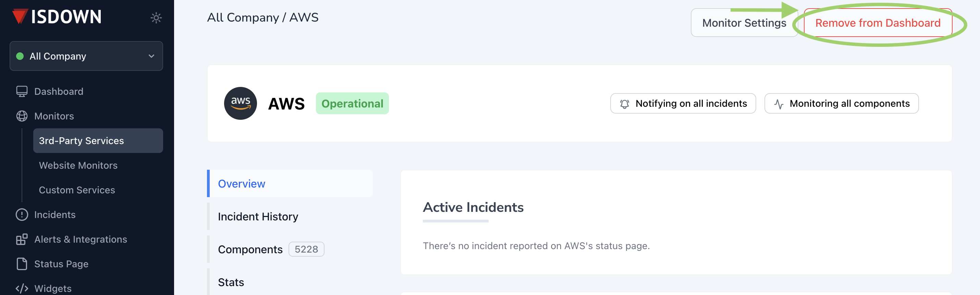980x295 pixels.
Task: Click the Widgets code icon
Action: (x=22, y=288)
